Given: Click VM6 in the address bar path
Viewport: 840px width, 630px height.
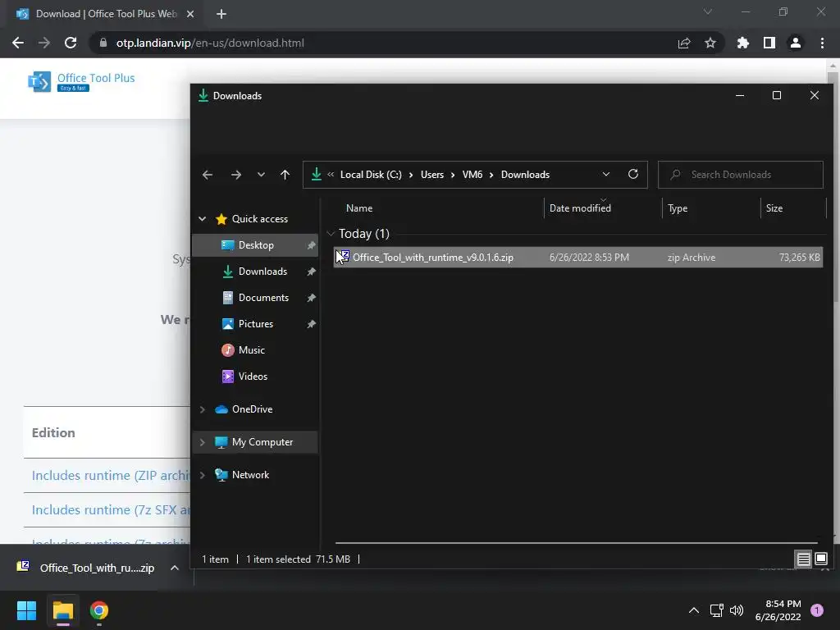Looking at the screenshot, I should pyautogui.click(x=472, y=175).
